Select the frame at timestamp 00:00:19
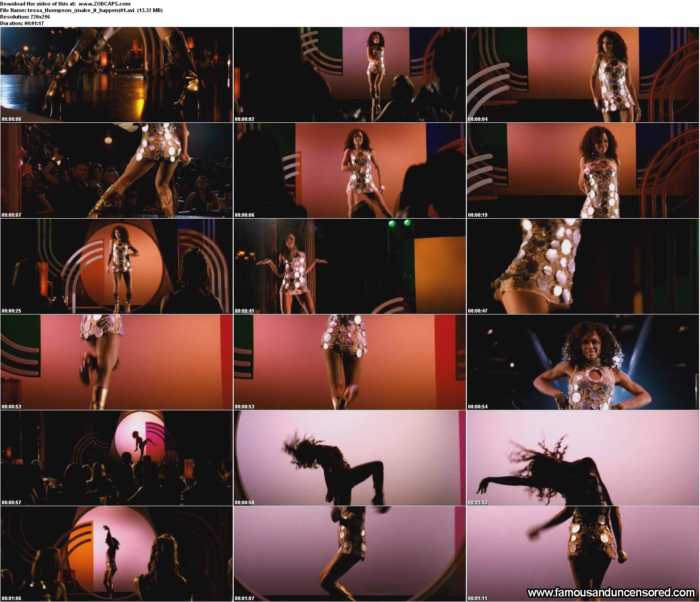The image size is (700, 602). 583,170
